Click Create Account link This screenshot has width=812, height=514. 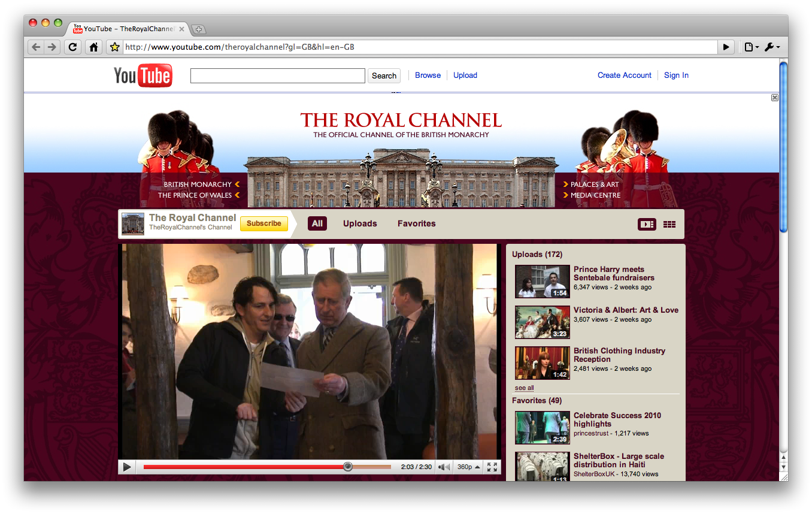pos(625,75)
